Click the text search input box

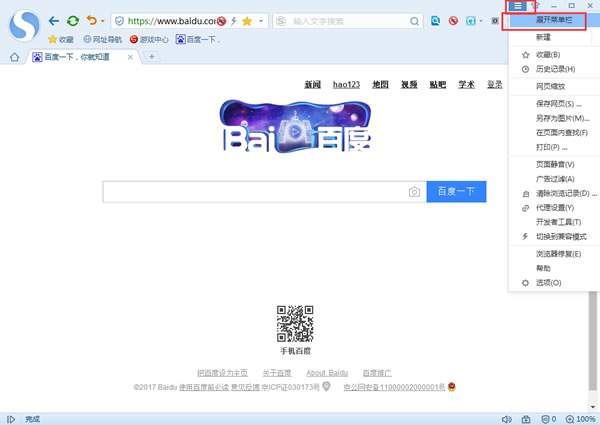tap(349, 21)
